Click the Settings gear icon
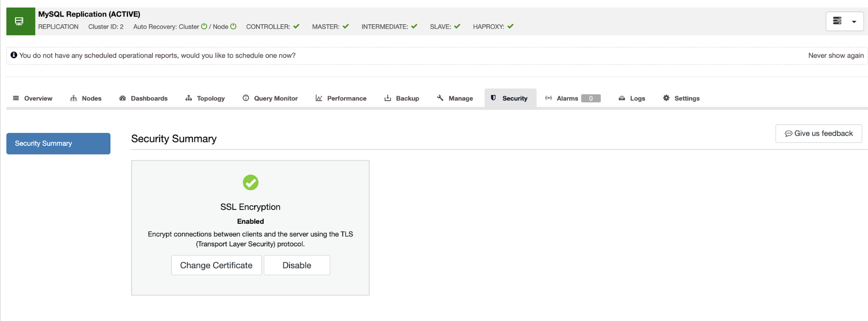The width and height of the screenshot is (868, 321). [x=666, y=98]
